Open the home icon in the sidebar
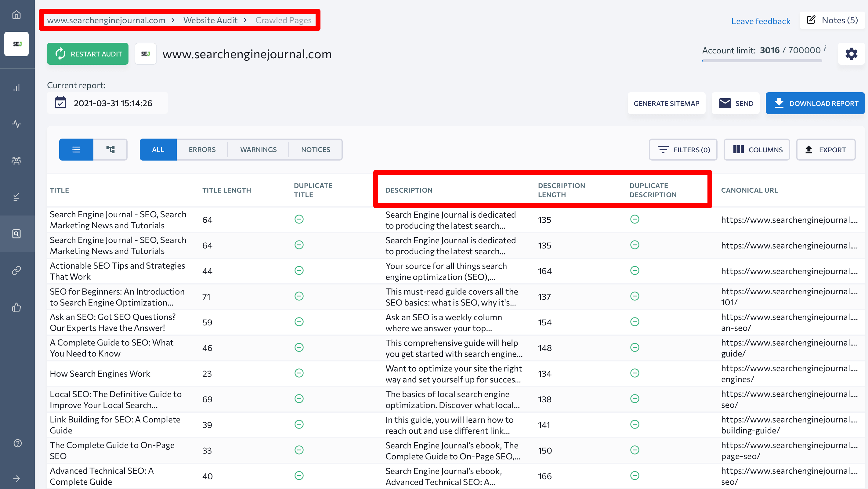This screenshot has height=489, width=868. click(x=16, y=15)
